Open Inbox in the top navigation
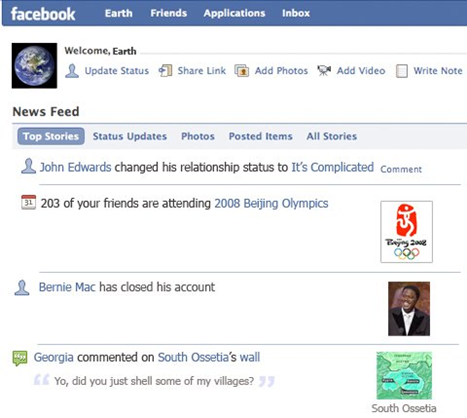 click(x=296, y=13)
